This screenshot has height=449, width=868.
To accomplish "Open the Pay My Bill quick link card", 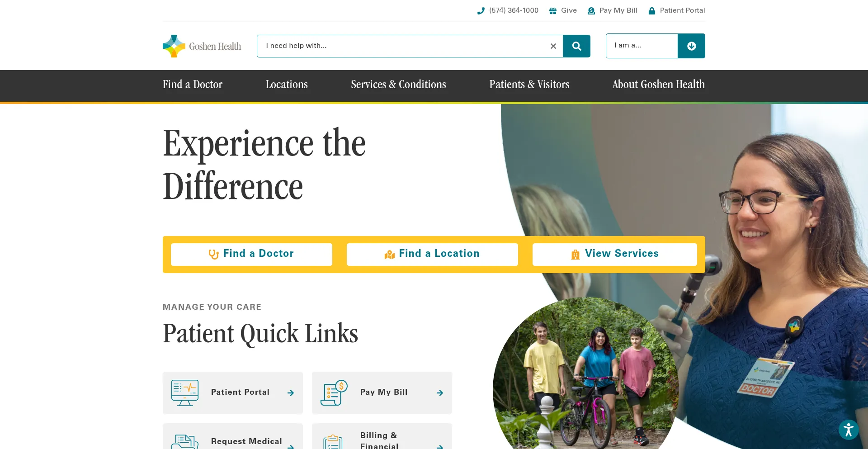I will point(382,393).
